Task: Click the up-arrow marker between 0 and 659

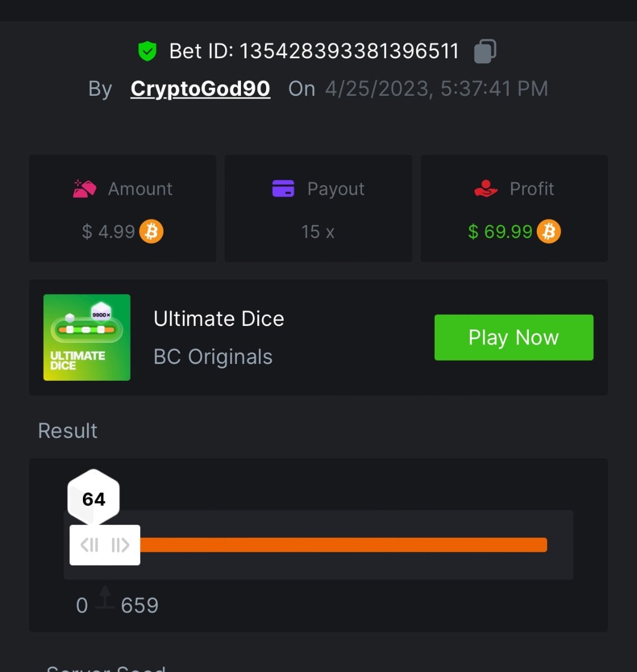Action: (x=105, y=598)
